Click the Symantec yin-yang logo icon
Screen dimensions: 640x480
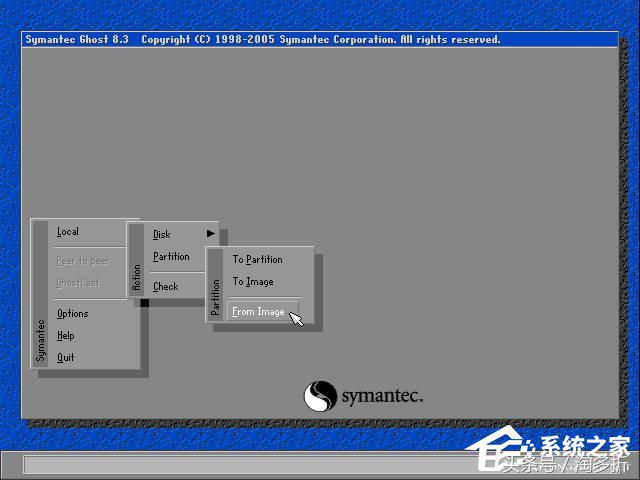[320, 396]
